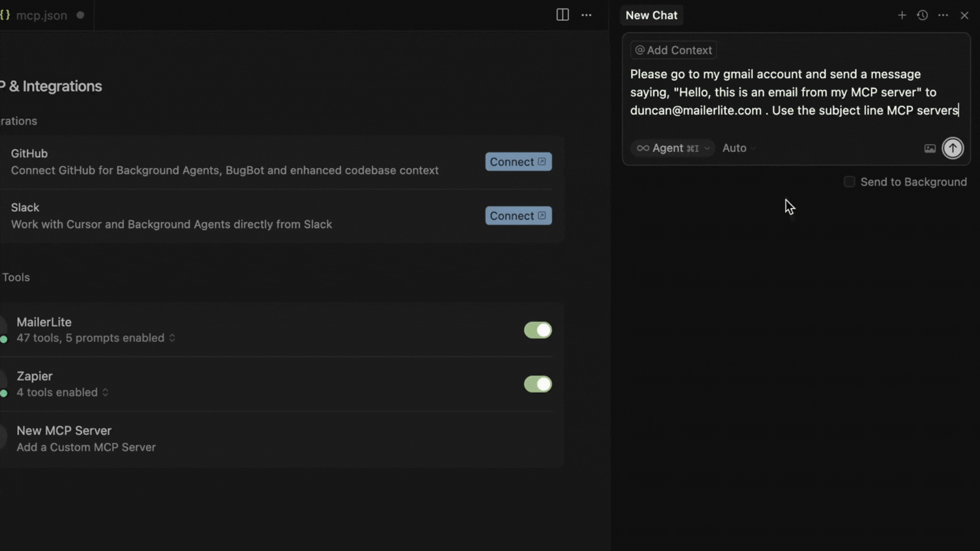Screen dimensions: 980x551
Task: Select the New Chat tab
Action: coord(651,15)
